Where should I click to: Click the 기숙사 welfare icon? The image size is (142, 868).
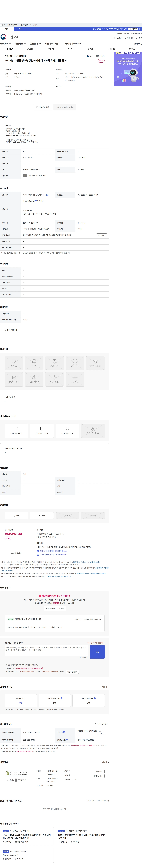[x=34, y=363]
